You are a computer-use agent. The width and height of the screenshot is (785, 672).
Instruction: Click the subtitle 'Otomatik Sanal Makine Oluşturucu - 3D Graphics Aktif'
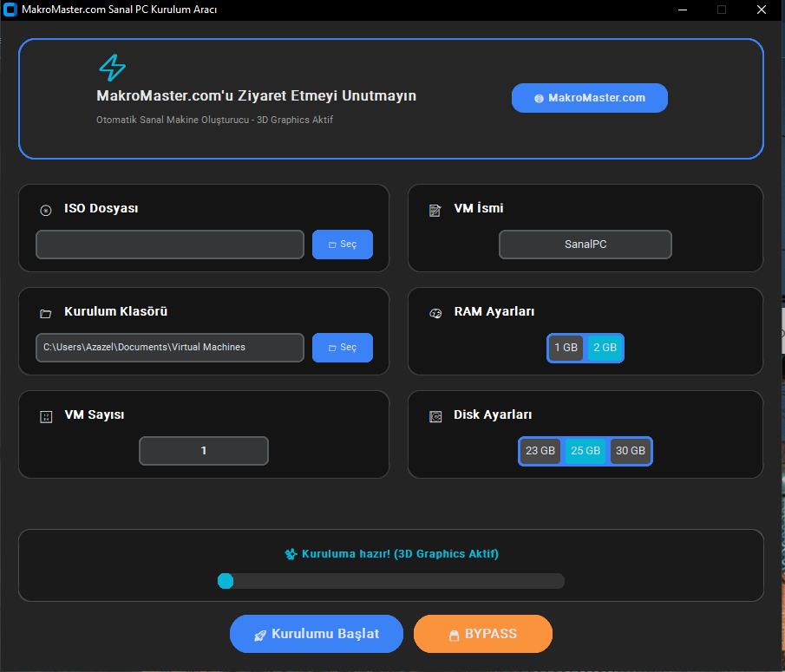[x=215, y=120]
